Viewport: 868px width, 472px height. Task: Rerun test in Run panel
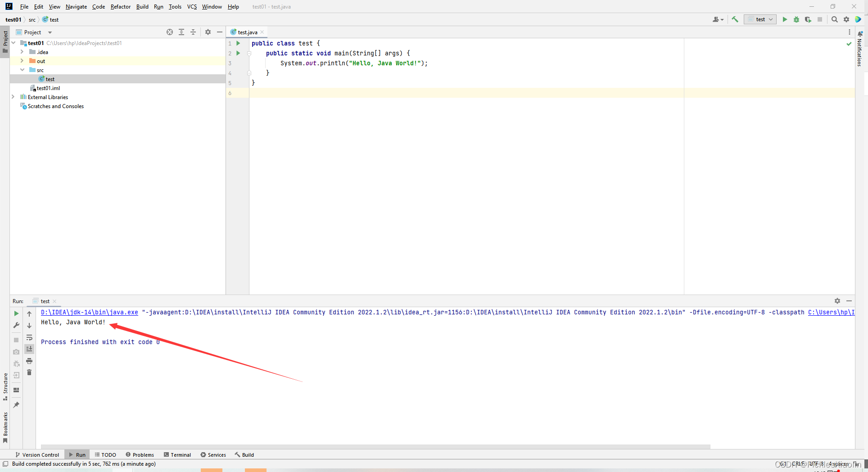click(x=16, y=313)
